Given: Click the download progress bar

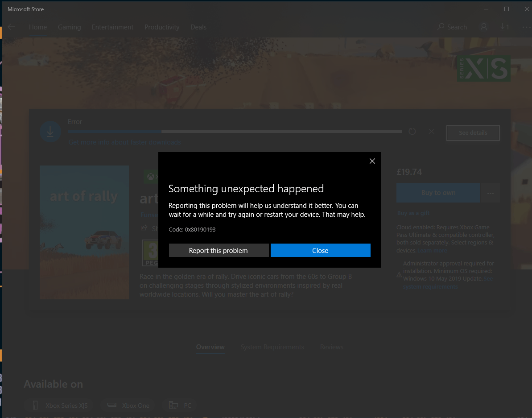Looking at the screenshot, I should coord(235,131).
